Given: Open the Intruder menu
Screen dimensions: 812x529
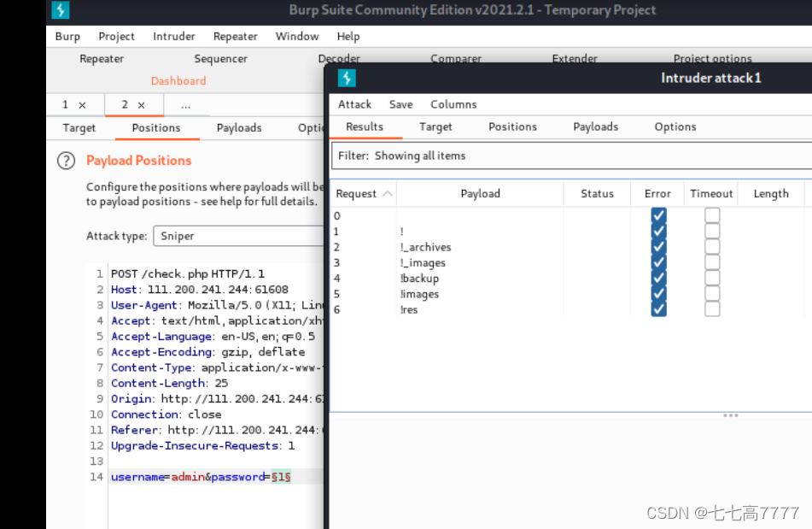Looking at the screenshot, I should pos(174,36).
